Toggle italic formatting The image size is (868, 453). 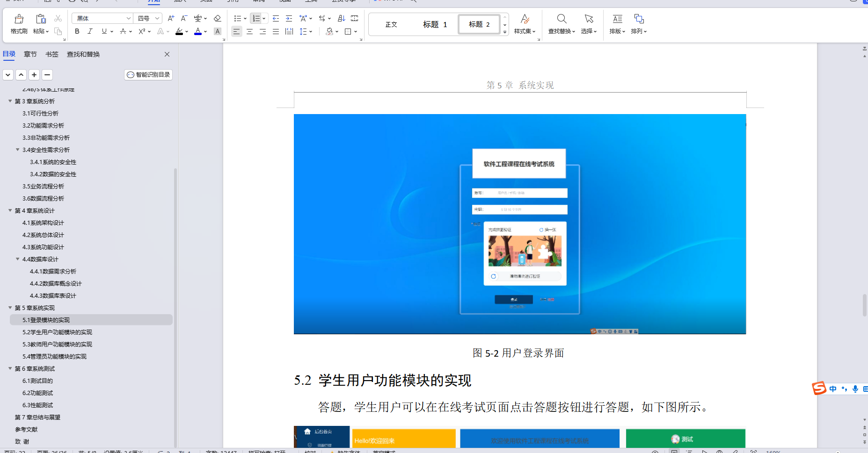click(90, 32)
